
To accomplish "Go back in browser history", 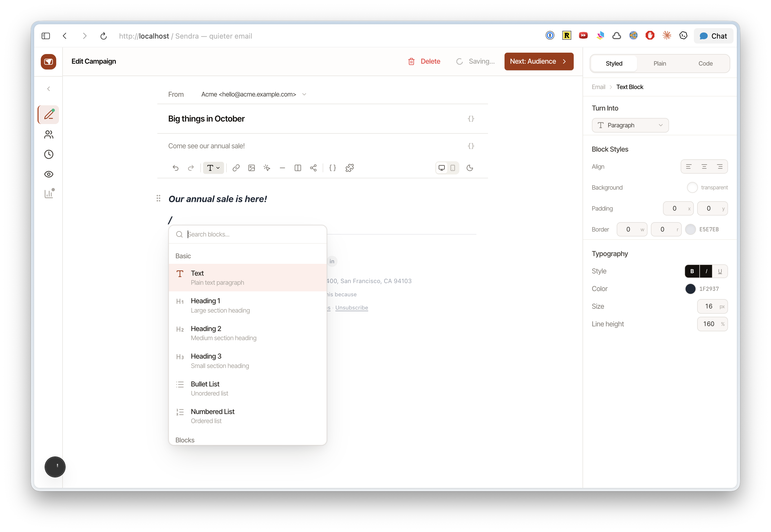I will (x=65, y=36).
